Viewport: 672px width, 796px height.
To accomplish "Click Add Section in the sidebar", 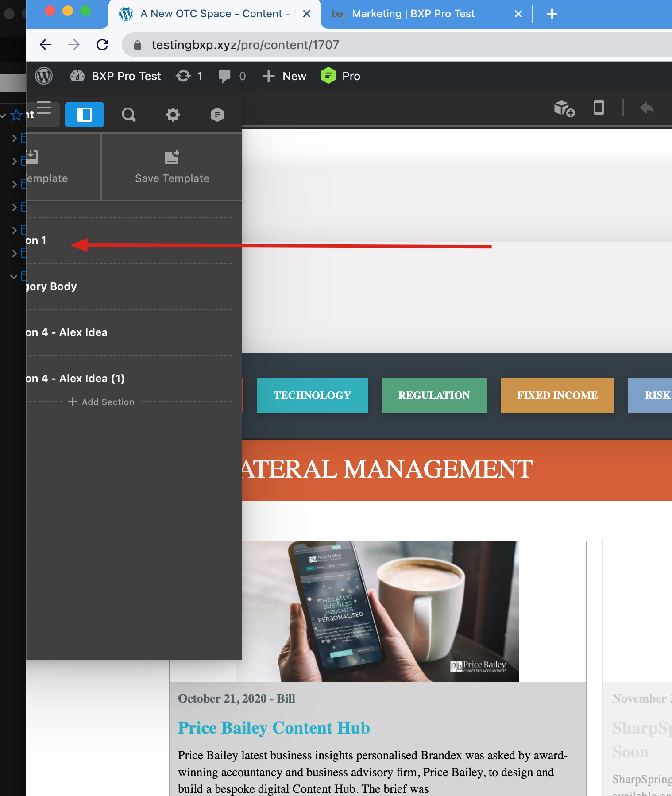I will tap(101, 402).
